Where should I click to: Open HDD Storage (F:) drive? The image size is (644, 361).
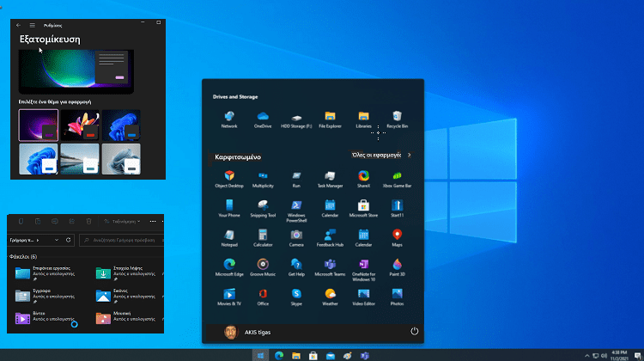tap(296, 119)
